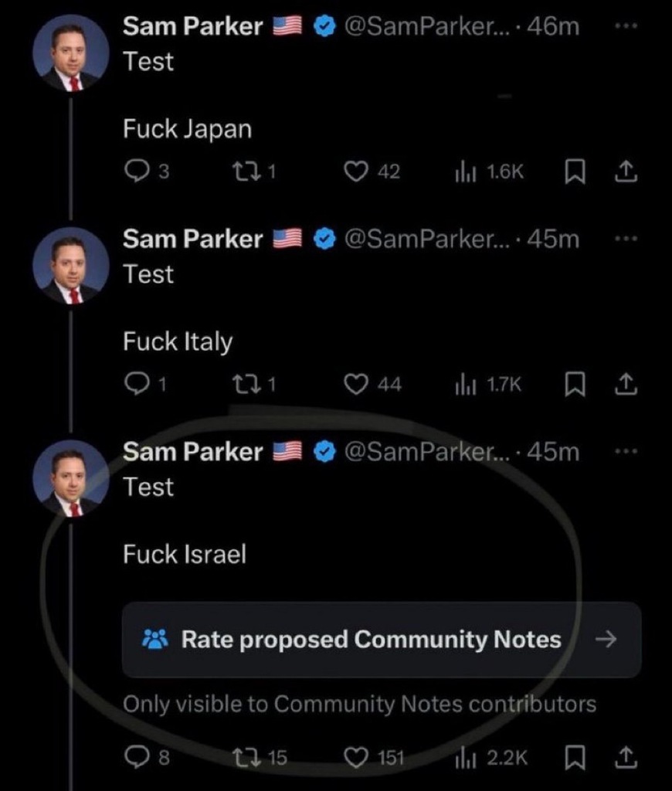Image resolution: width=672 pixels, height=791 pixels.
Task: View analytics of the Japan tweet
Action: pyautogui.click(x=464, y=172)
